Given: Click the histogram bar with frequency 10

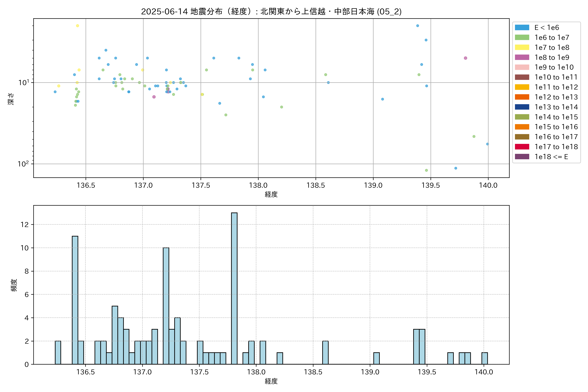Looking at the screenshot, I should point(166,306).
